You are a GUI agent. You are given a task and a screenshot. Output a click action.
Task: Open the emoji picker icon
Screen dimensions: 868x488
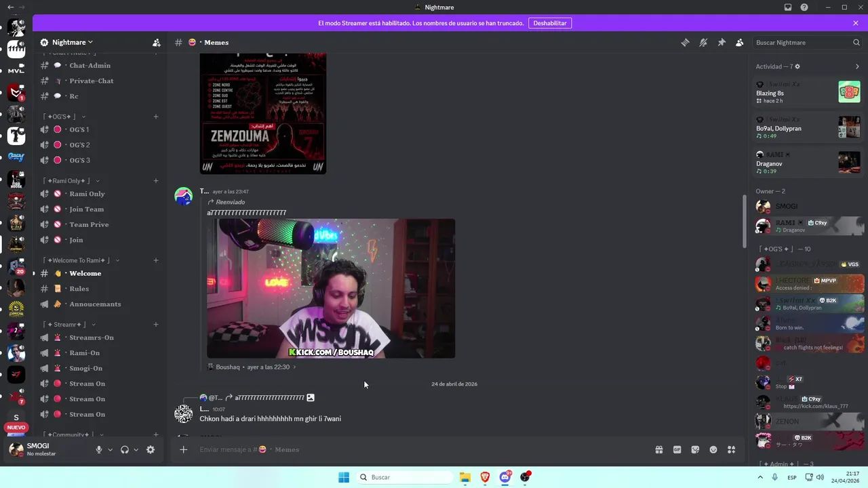(x=713, y=449)
